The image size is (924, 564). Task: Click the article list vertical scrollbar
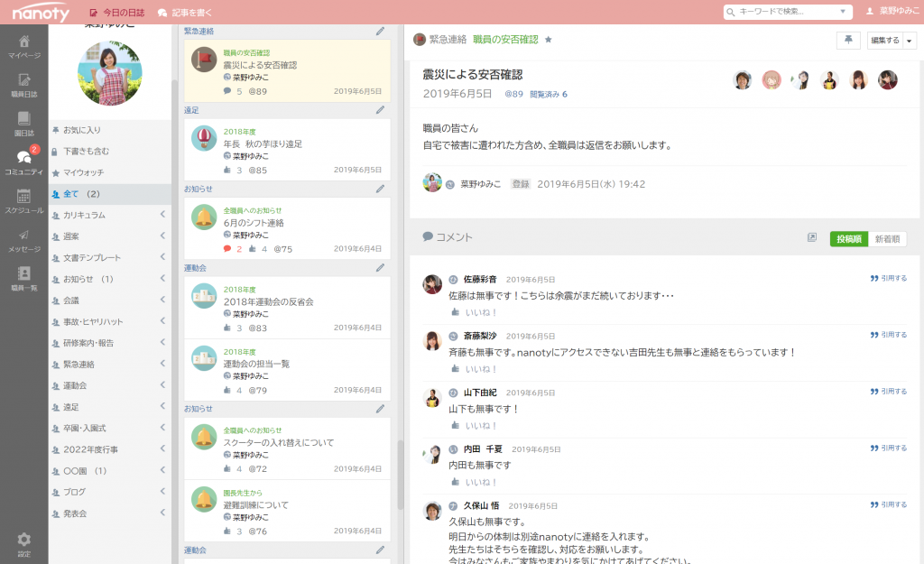(401, 474)
